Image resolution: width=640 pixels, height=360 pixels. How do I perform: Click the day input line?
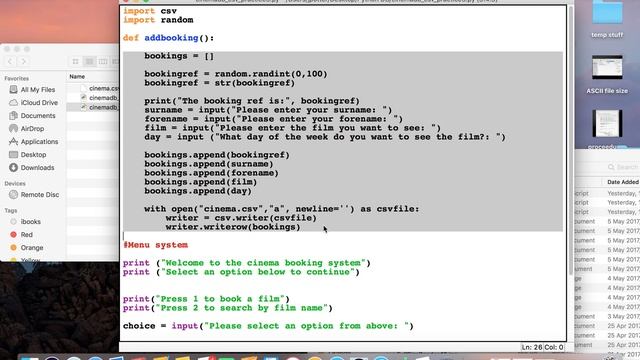coord(325,137)
